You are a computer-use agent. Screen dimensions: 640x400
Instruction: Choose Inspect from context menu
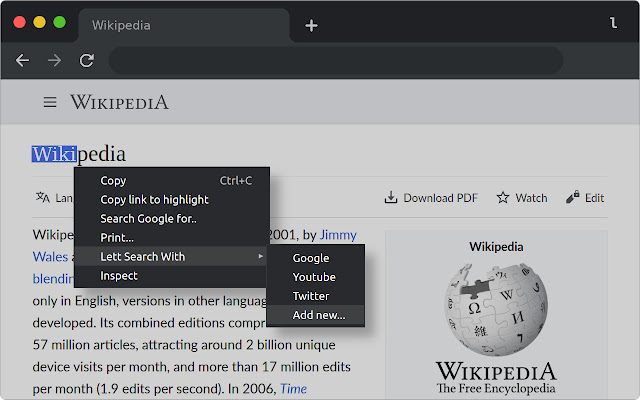pos(119,276)
